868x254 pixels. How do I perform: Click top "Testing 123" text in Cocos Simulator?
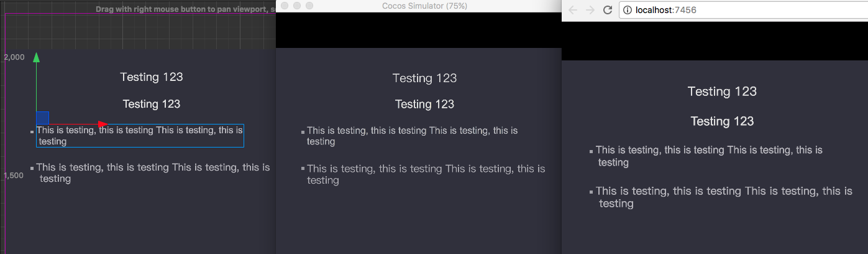pos(424,78)
